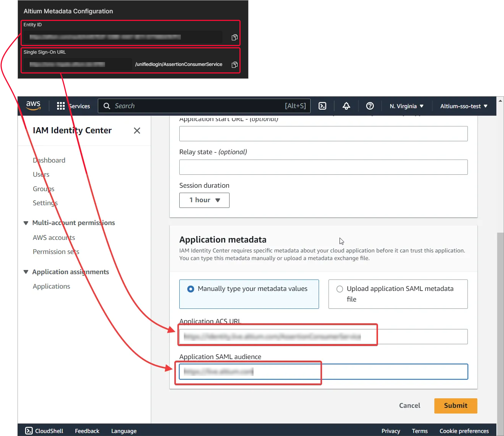Viewport: 504px width, 436px height.
Task: Click the Relay state input field
Action: [x=324, y=167]
